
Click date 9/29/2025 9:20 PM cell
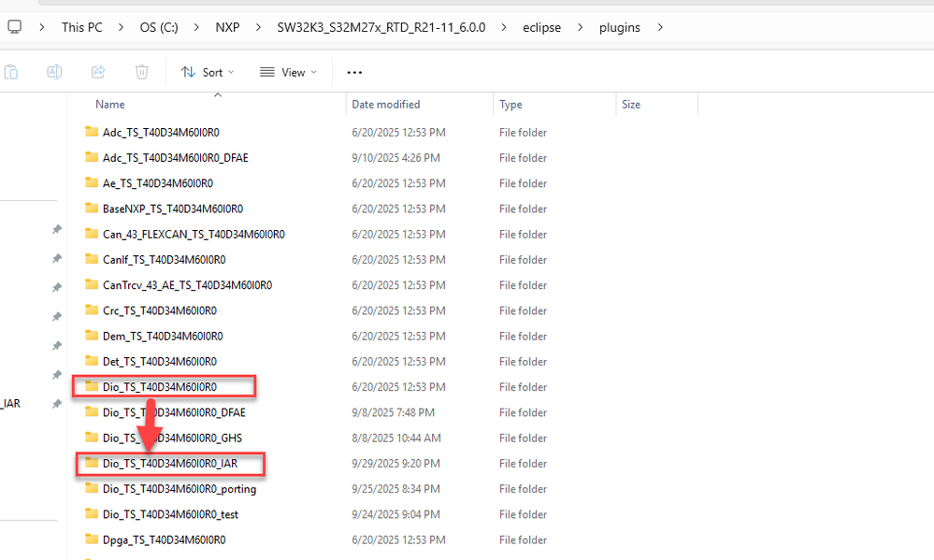click(x=395, y=464)
